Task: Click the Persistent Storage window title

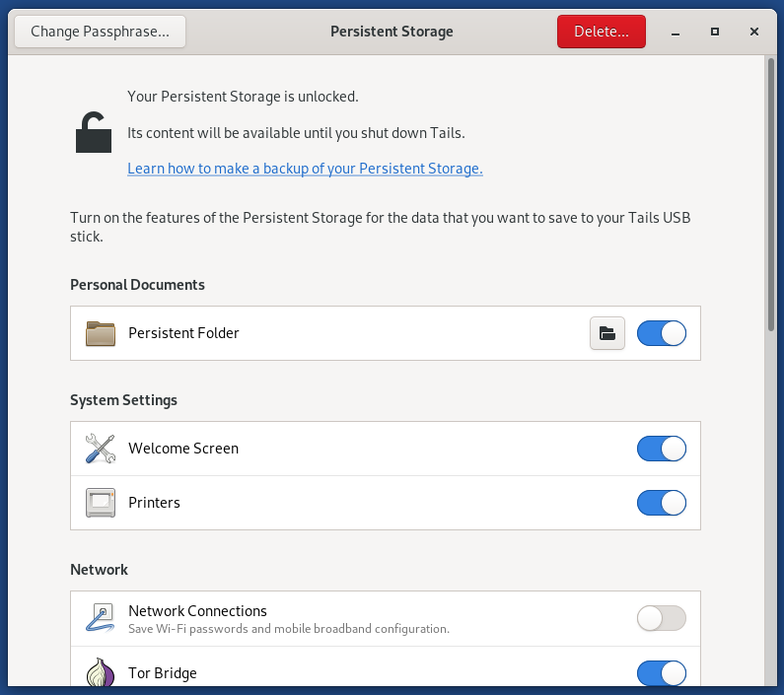Action: tap(392, 32)
